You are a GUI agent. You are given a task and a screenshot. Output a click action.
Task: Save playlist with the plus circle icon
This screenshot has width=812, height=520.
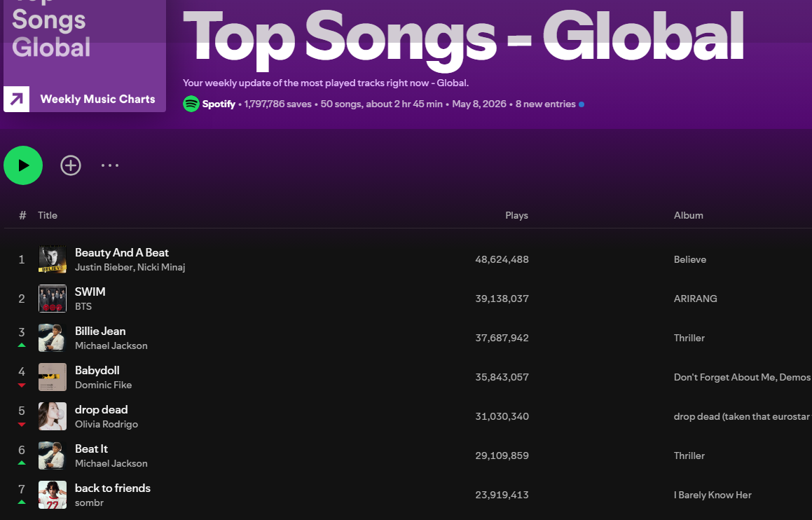pos(71,165)
